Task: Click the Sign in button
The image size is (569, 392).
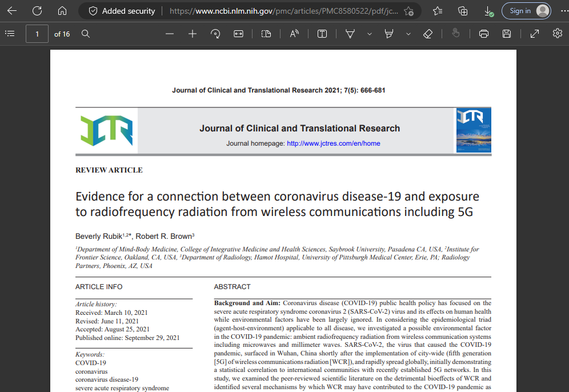Action: coord(526,11)
